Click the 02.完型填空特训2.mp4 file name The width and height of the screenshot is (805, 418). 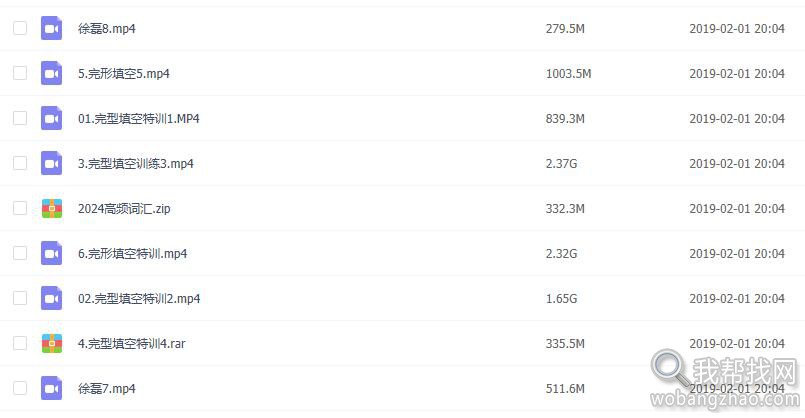[139, 298]
